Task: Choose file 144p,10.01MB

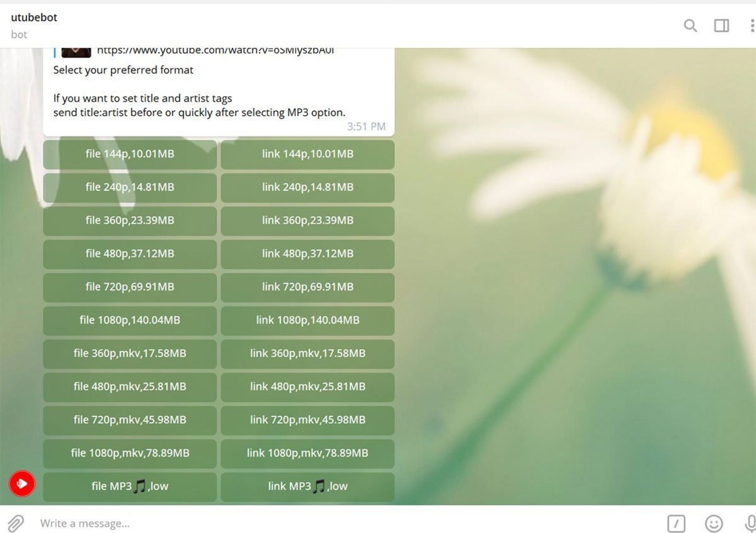Action: [130, 154]
